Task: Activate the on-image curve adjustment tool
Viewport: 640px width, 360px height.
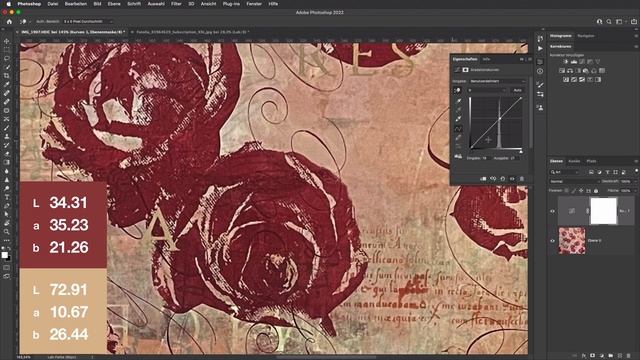Action: click(x=458, y=90)
